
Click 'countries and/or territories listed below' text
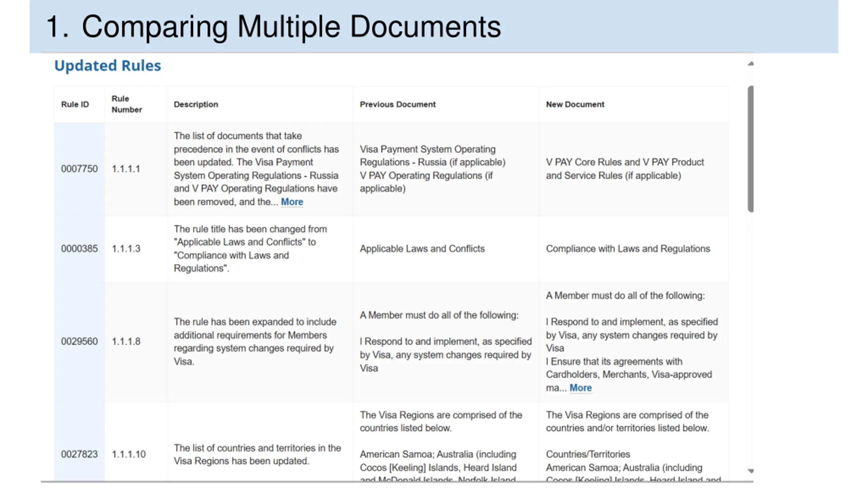pyautogui.click(x=627, y=428)
